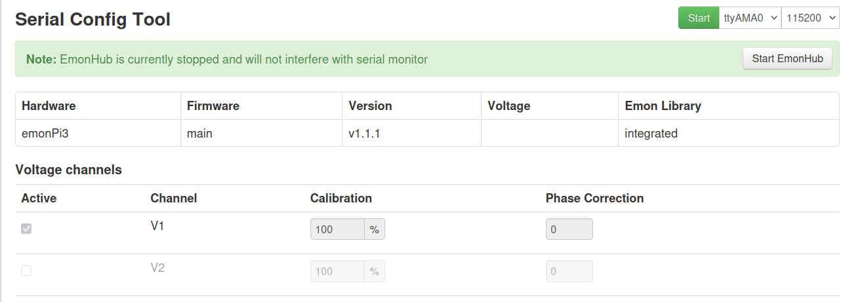Click the Start EmonHub button
Screen dimensions: 868x302
click(787, 58)
